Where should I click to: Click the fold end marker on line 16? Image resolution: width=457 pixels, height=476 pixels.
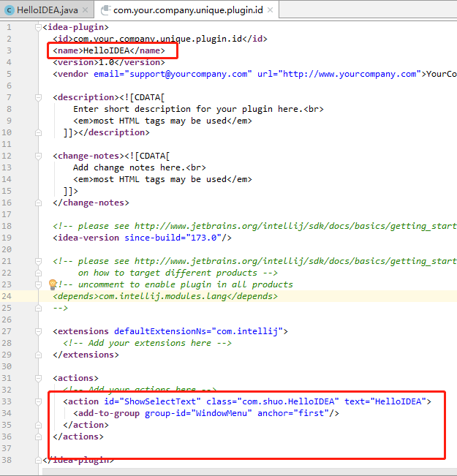tap(38, 203)
